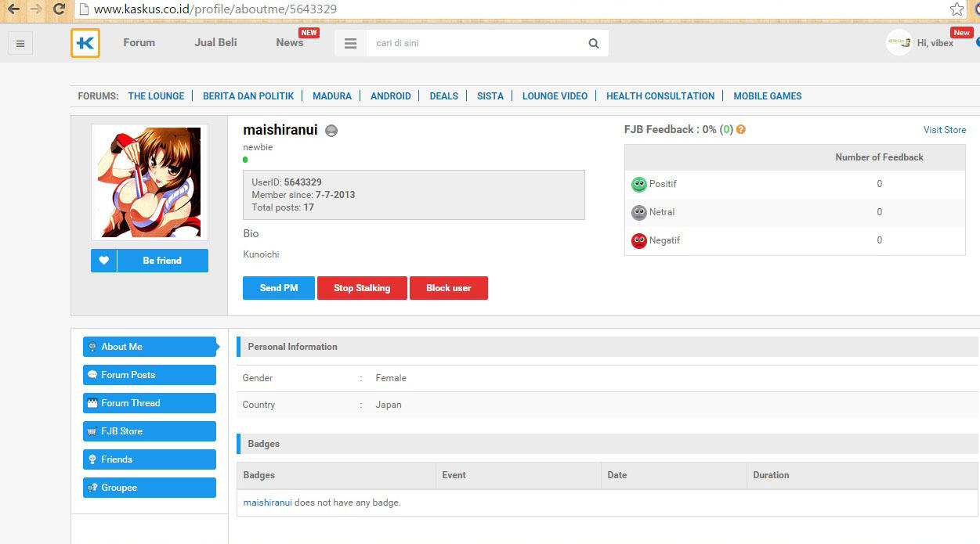The width and height of the screenshot is (980, 544).
Task: Click the New badge near vibex
Action: click(962, 33)
